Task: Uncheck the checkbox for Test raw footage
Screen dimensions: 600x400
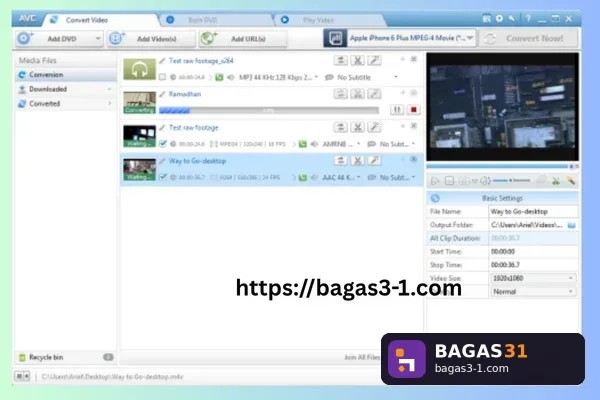Action: (x=163, y=144)
